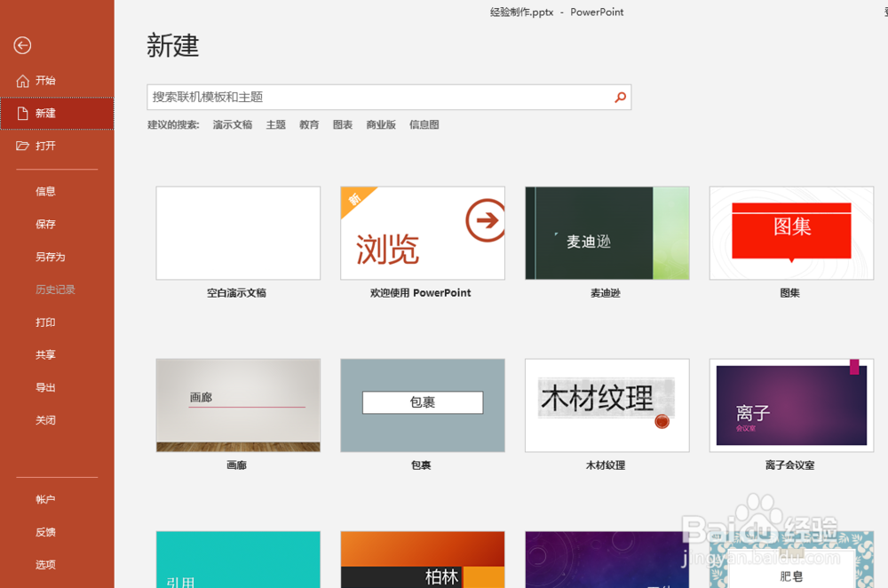Choose the 图集 template thumbnail
The width and height of the screenshot is (888, 588).
(791, 233)
